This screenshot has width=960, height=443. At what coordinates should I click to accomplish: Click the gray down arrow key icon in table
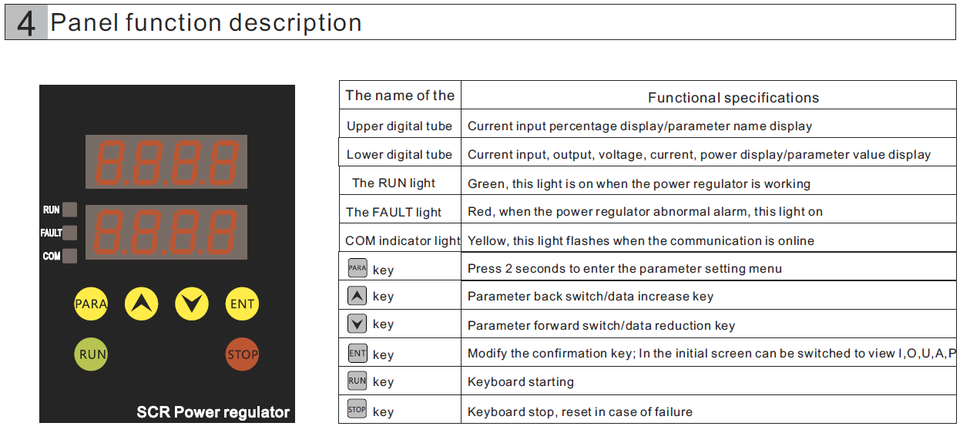[x=357, y=324]
